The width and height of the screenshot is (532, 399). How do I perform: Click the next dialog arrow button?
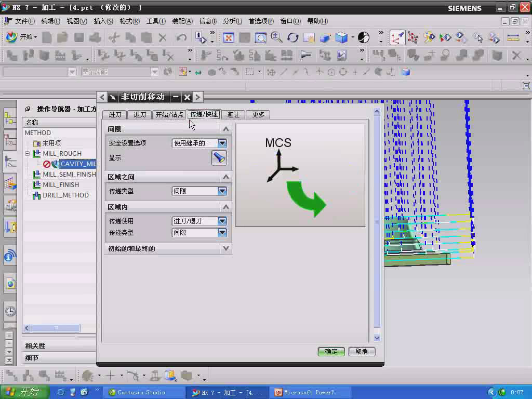tap(198, 97)
